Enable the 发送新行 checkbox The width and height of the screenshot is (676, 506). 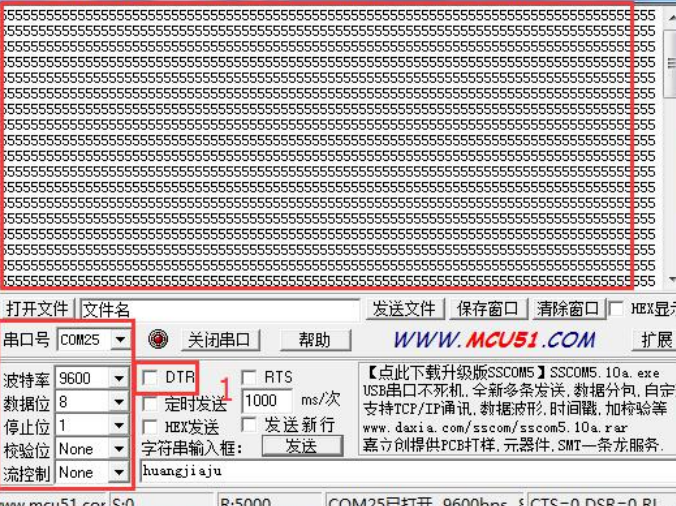coord(249,425)
